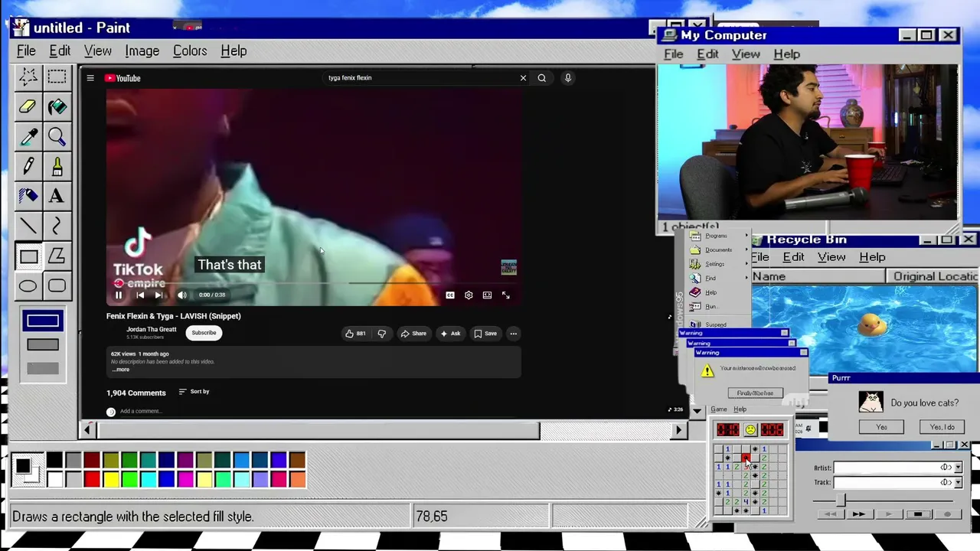The width and height of the screenshot is (980, 551).
Task: Click the Minesweeper smiley face button
Action: click(x=750, y=430)
